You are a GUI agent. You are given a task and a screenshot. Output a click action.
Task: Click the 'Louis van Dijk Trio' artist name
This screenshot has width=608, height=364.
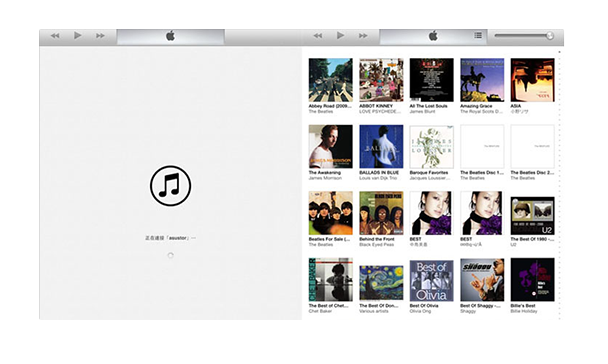click(x=378, y=178)
